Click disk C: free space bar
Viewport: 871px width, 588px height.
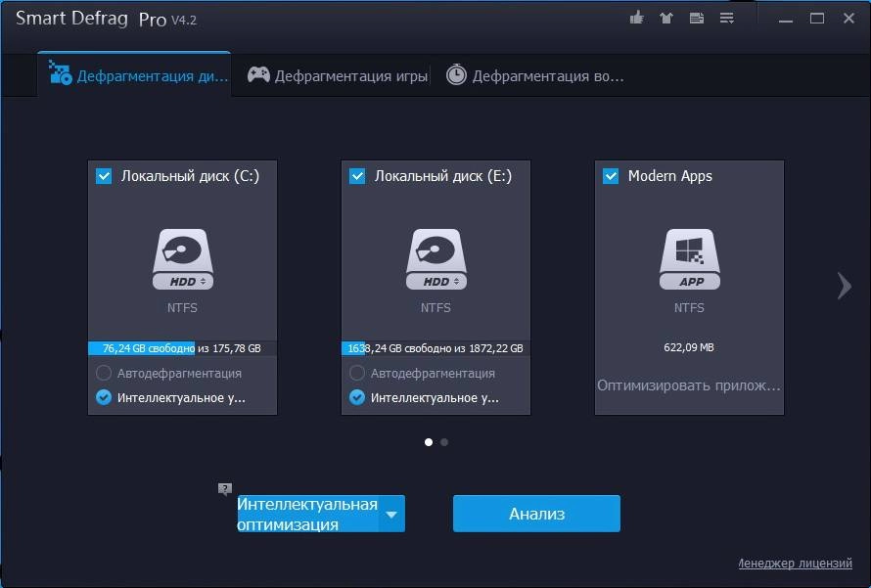tap(182, 348)
